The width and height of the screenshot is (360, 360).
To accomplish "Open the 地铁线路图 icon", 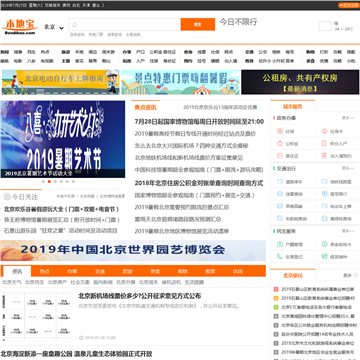I will coord(324,182).
